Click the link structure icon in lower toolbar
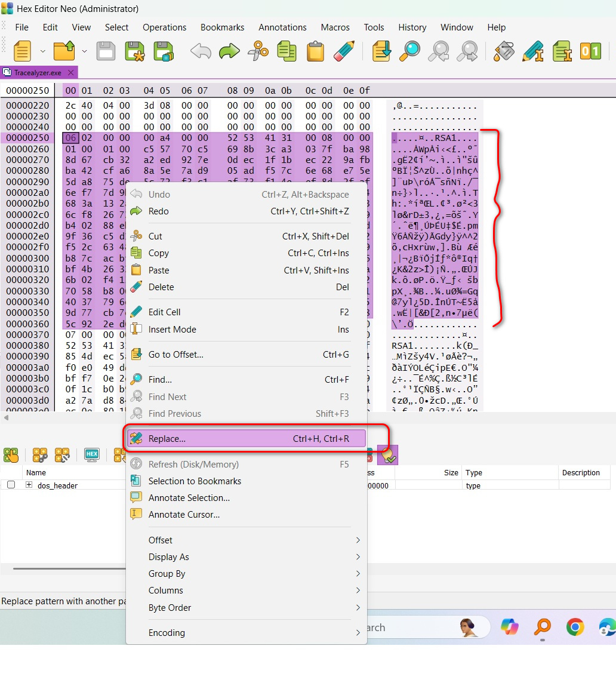Image resolution: width=616 pixels, height=698 pixels. (x=40, y=455)
